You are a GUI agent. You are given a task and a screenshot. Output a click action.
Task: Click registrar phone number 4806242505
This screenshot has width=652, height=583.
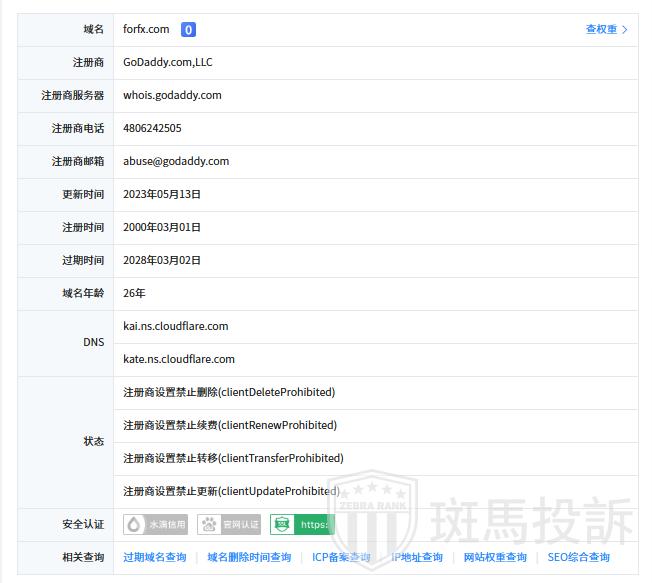click(x=152, y=128)
